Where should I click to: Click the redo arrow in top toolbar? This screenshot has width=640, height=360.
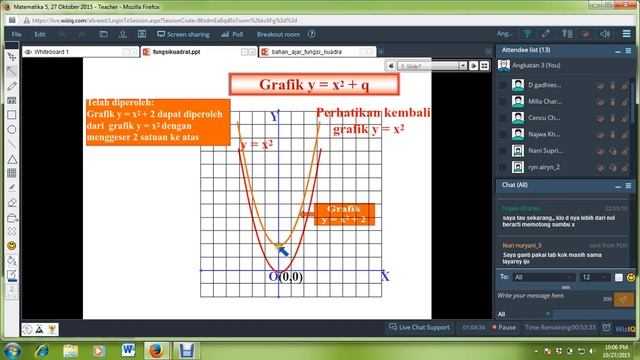point(82,34)
